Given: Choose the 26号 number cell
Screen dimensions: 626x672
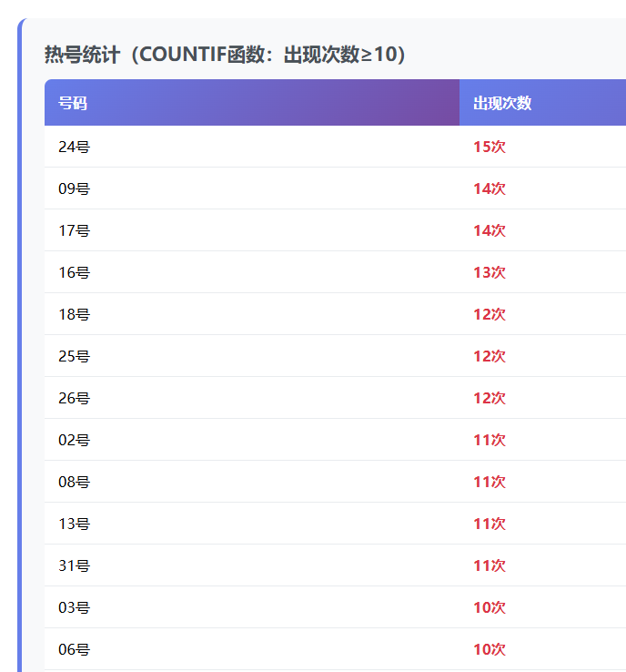Looking at the screenshot, I should [75, 398].
